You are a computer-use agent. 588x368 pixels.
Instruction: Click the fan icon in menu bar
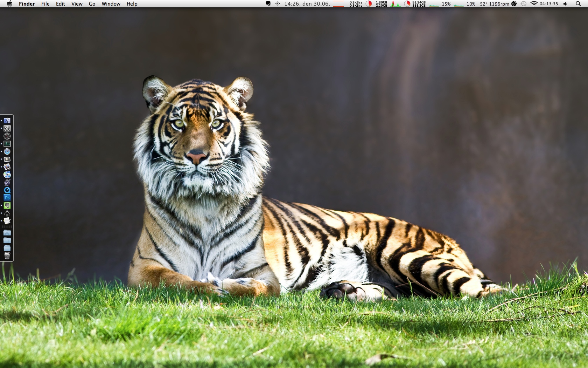514,4
